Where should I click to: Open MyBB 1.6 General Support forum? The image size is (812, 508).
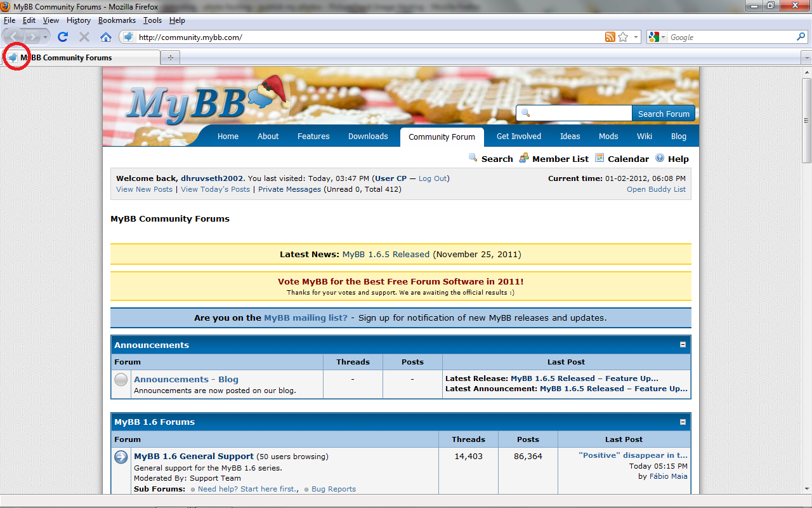pyautogui.click(x=193, y=456)
